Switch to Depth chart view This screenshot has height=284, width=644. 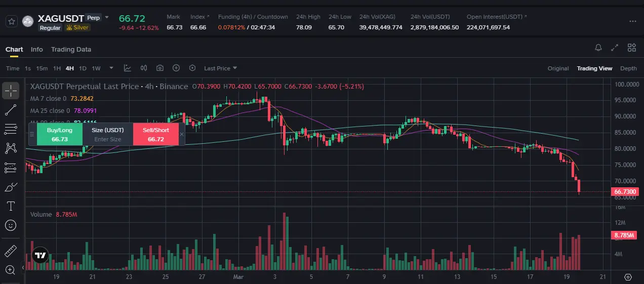(628, 68)
